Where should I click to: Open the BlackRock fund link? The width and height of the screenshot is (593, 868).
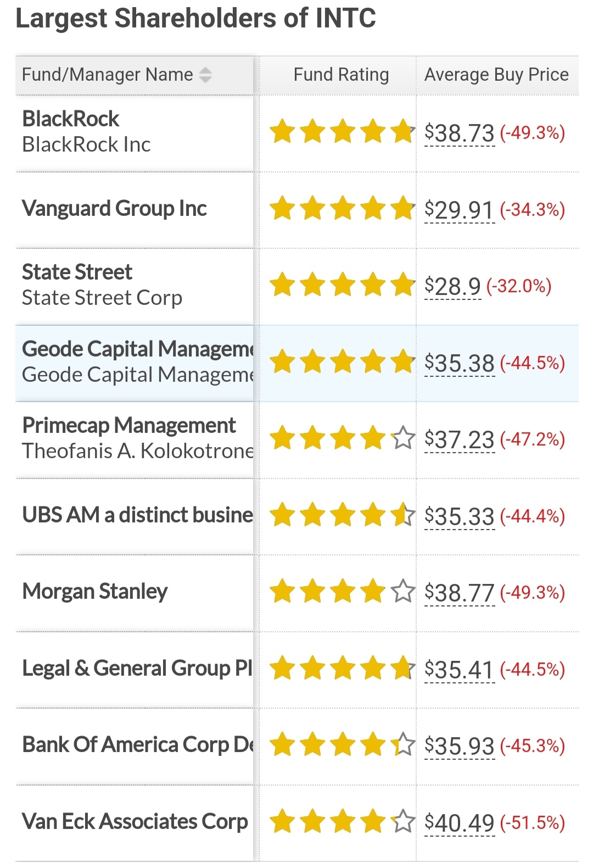point(71,119)
